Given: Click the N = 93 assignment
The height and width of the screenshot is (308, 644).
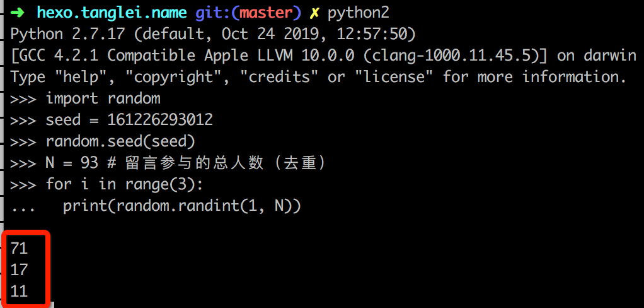Looking at the screenshot, I should [72, 163].
